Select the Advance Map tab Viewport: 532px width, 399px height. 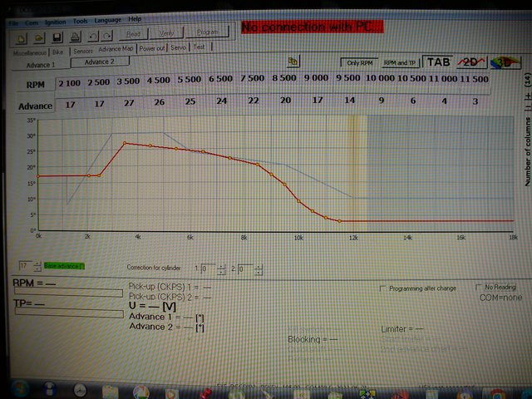point(116,49)
